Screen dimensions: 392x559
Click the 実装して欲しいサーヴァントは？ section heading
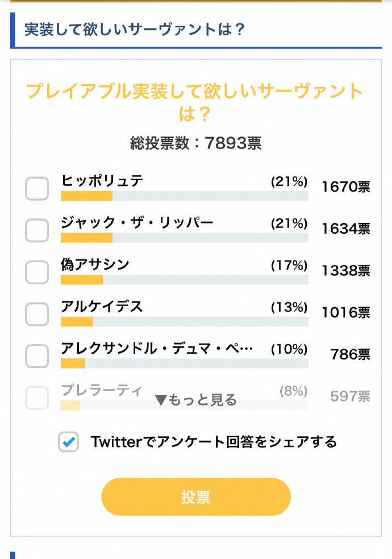coord(135,29)
